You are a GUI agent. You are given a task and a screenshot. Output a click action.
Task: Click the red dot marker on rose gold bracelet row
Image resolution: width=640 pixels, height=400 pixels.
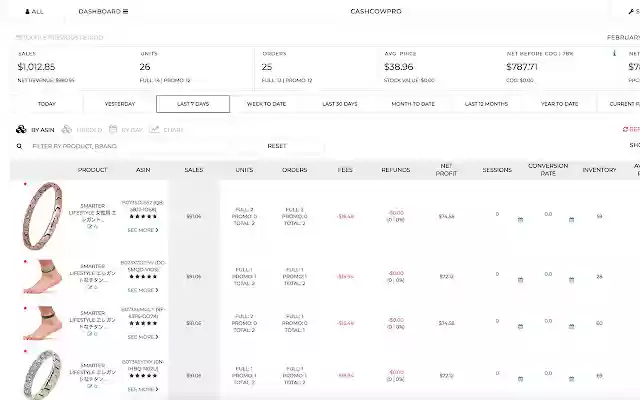pos(25,184)
